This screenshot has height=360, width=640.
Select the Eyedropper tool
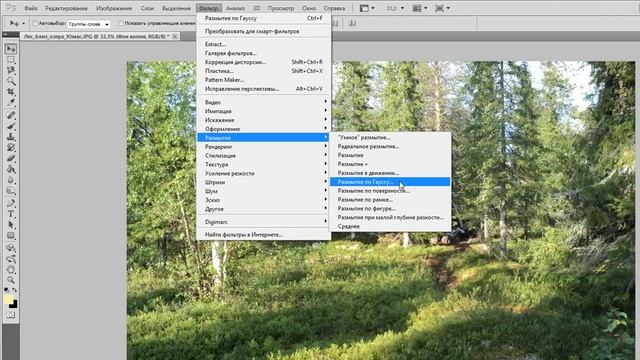tap(11, 102)
